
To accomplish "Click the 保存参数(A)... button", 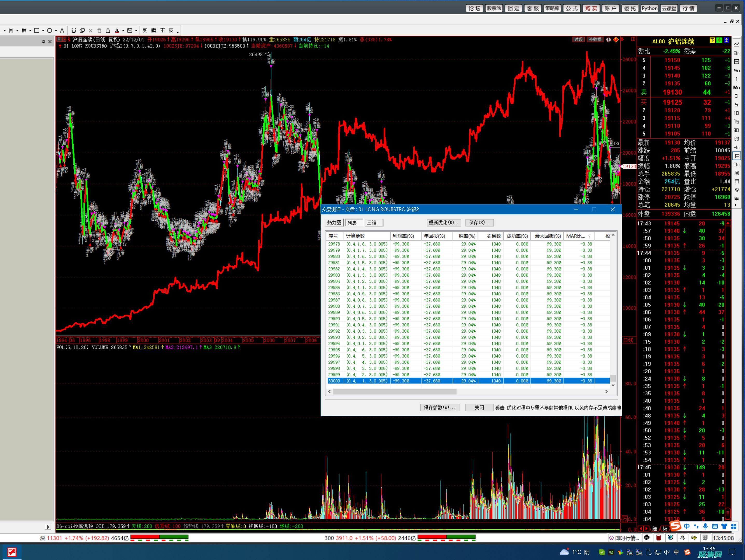I will point(440,408).
